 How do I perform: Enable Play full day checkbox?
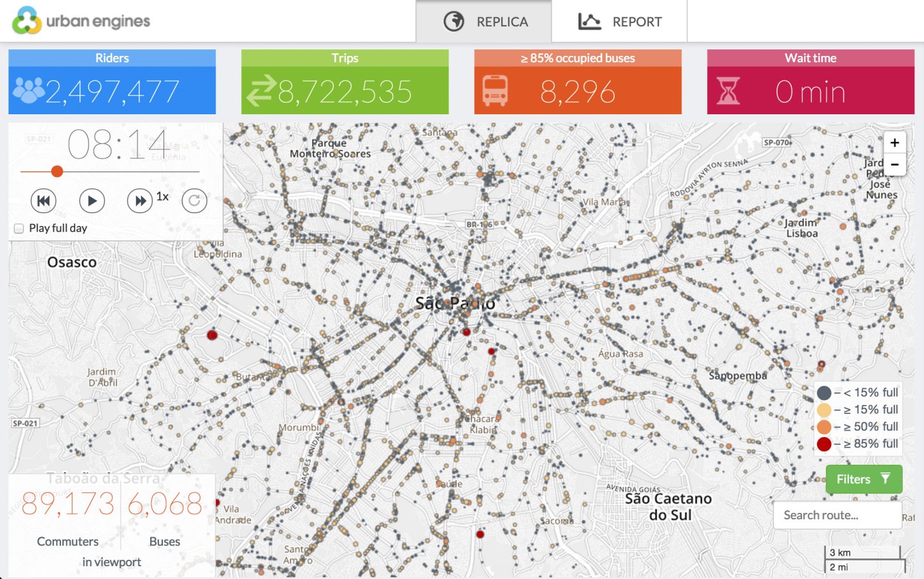pos(19,229)
